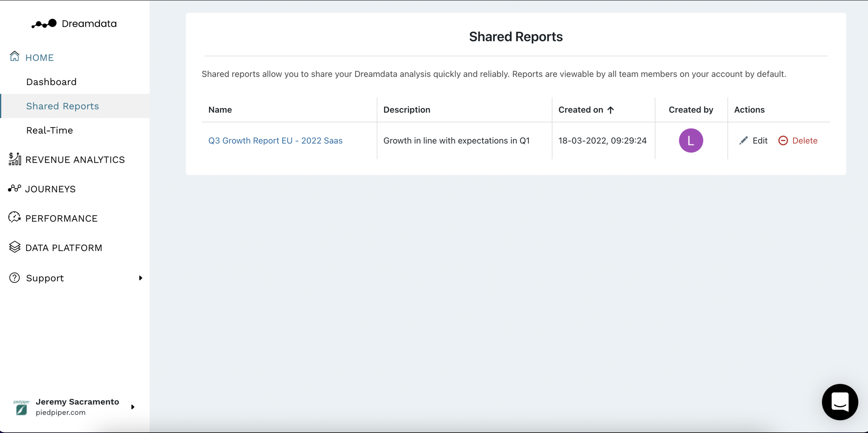
Task: Click the Shared Reports page heading
Action: [516, 37]
